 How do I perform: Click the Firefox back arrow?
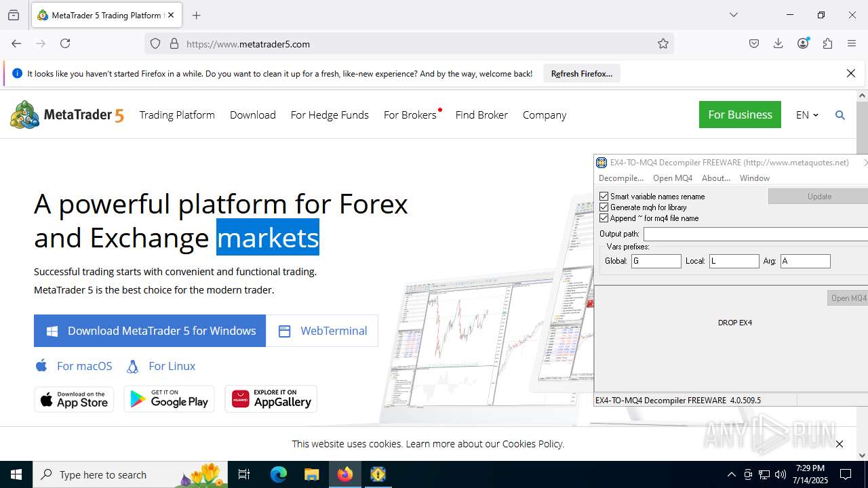coord(16,43)
